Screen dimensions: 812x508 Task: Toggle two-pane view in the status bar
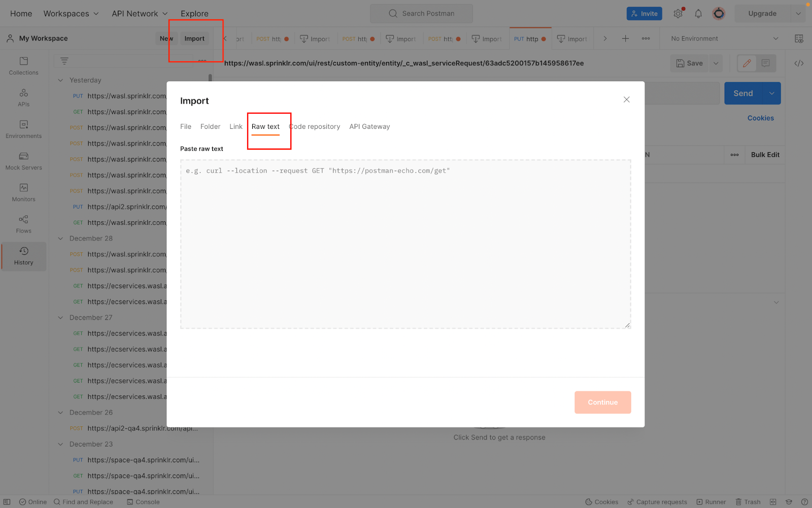[773, 502]
